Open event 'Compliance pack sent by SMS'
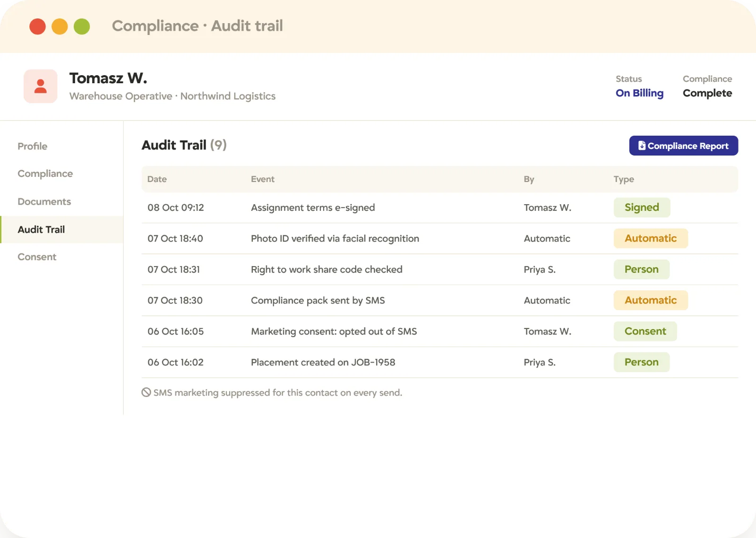756x538 pixels. (318, 300)
